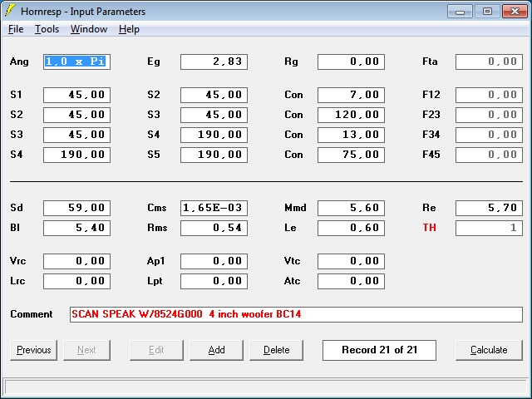This screenshot has height=399, width=532.
Task: Click the Con field showing 13,00
Action: coord(351,135)
